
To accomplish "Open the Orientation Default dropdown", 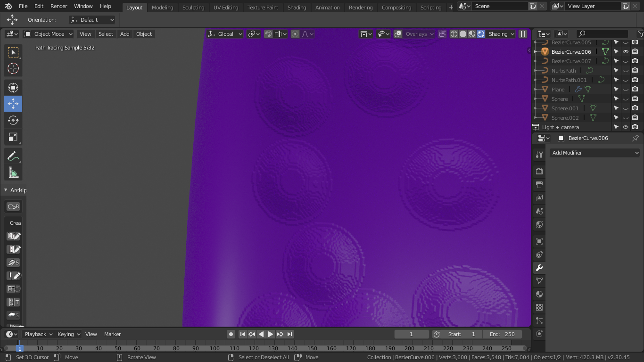I will pos(92,20).
